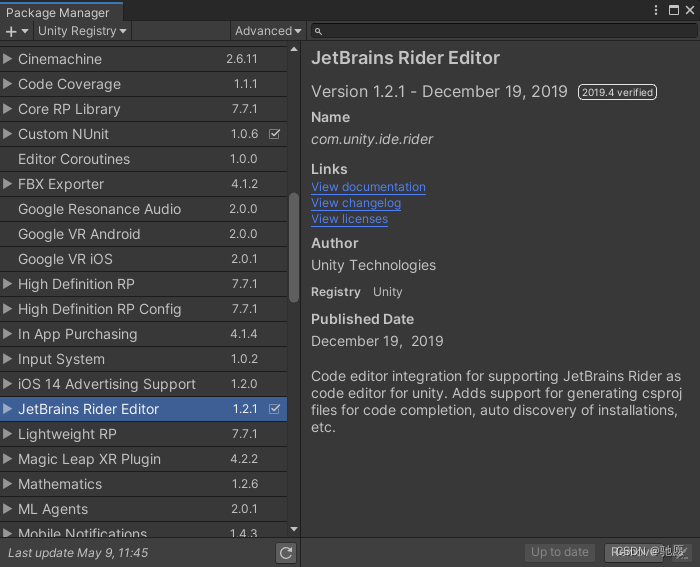Expand the High Definition RP versions

pos(7,284)
